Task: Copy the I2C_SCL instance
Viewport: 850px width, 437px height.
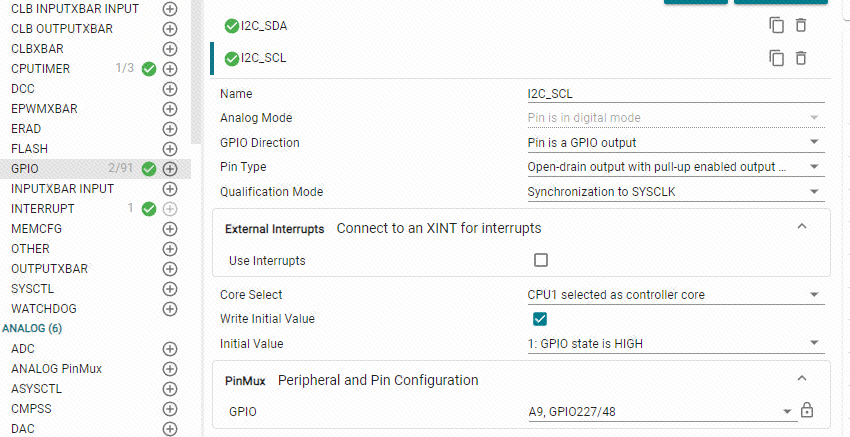Action: click(x=777, y=58)
